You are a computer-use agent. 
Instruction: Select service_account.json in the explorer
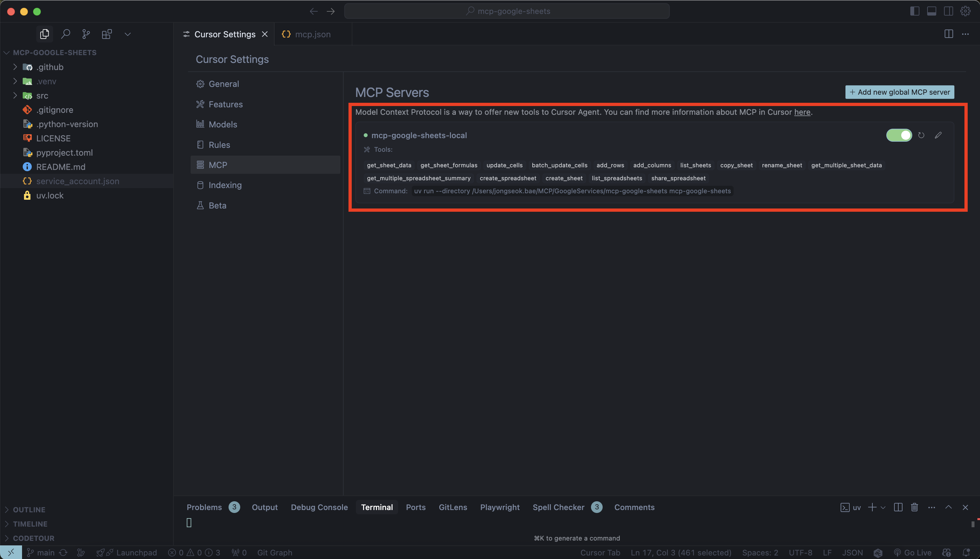(77, 181)
